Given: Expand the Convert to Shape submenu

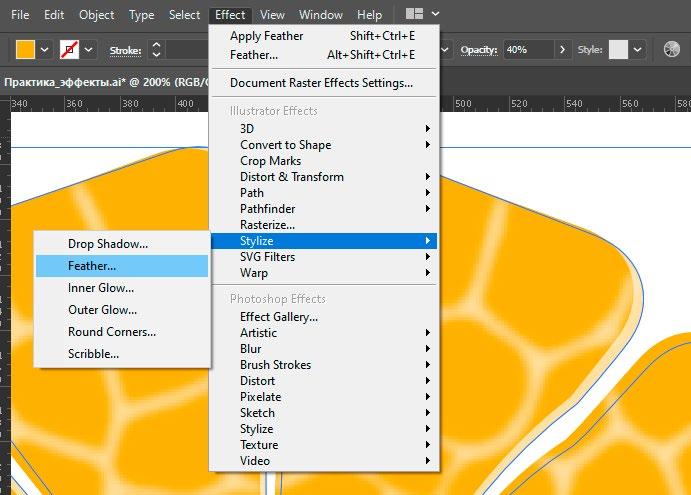Looking at the screenshot, I should tap(323, 145).
